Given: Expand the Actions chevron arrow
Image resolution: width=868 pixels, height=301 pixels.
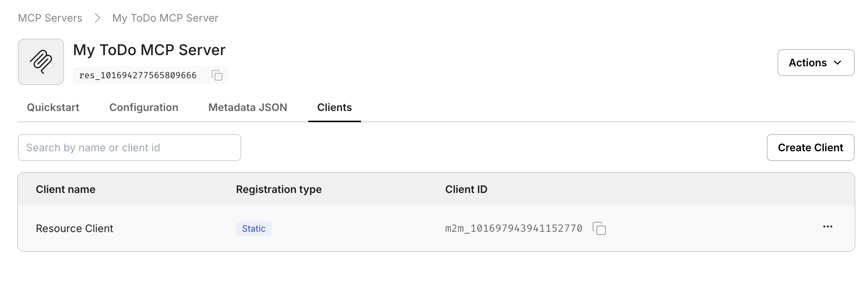Looking at the screenshot, I should [838, 63].
